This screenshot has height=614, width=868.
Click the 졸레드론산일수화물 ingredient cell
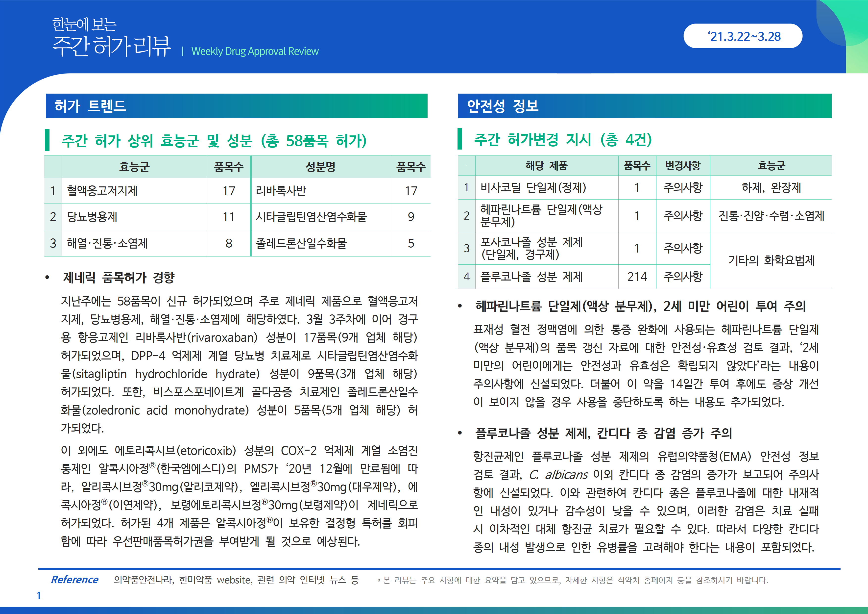(301, 243)
